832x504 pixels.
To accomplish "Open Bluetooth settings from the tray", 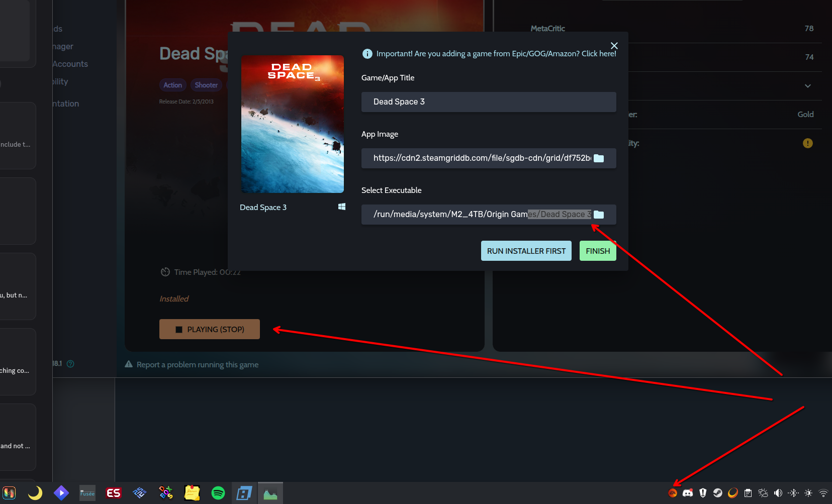I will tap(793, 493).
